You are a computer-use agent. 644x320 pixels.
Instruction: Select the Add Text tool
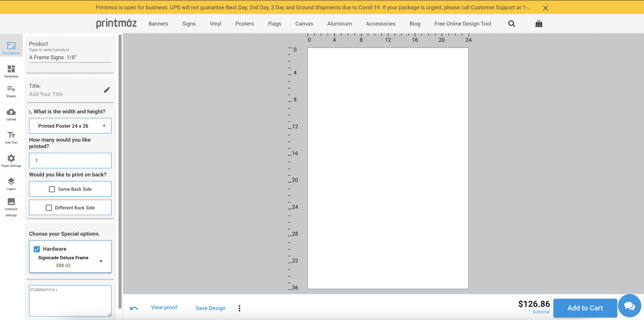pos(11,135)
